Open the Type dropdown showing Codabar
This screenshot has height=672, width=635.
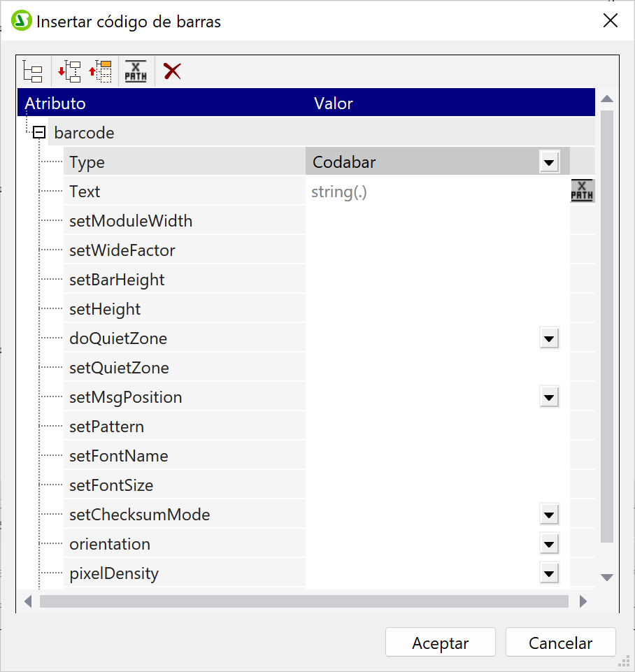(x=549, y=162)
